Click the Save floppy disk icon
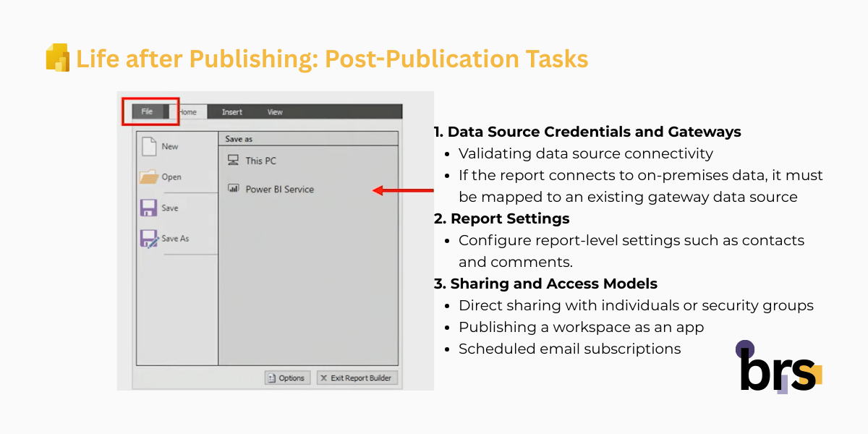This screenshot has width=868, height=434. point(149,208)
